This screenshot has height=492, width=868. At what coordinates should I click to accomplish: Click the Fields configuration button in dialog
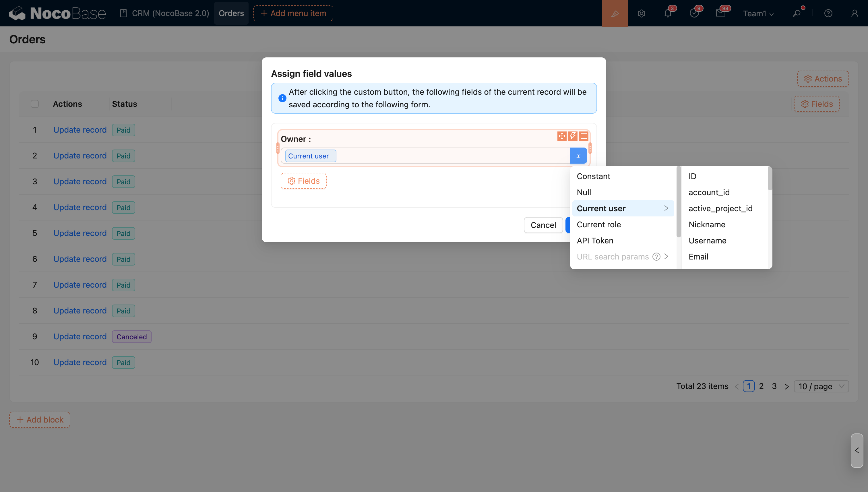(303, 181)
